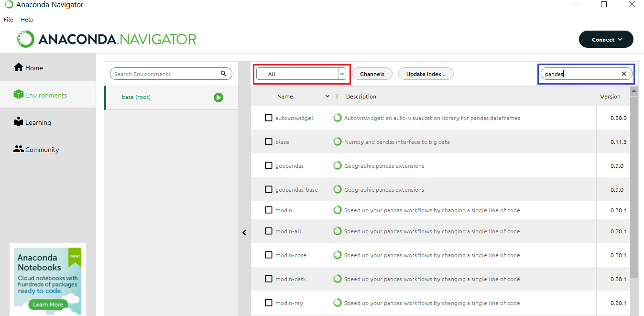Open the File menu

(9, 20)
